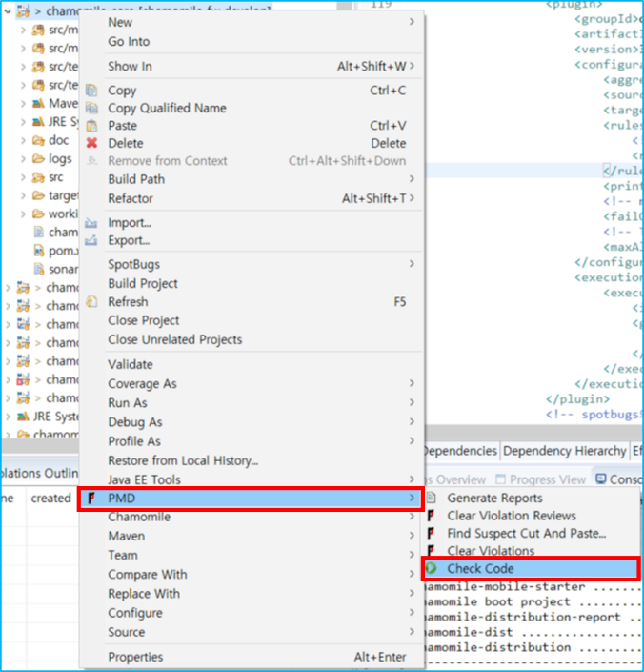This screenshot has width=644, height=672.
Task: Expand the logs folder node
Action: tap(23, 158)
